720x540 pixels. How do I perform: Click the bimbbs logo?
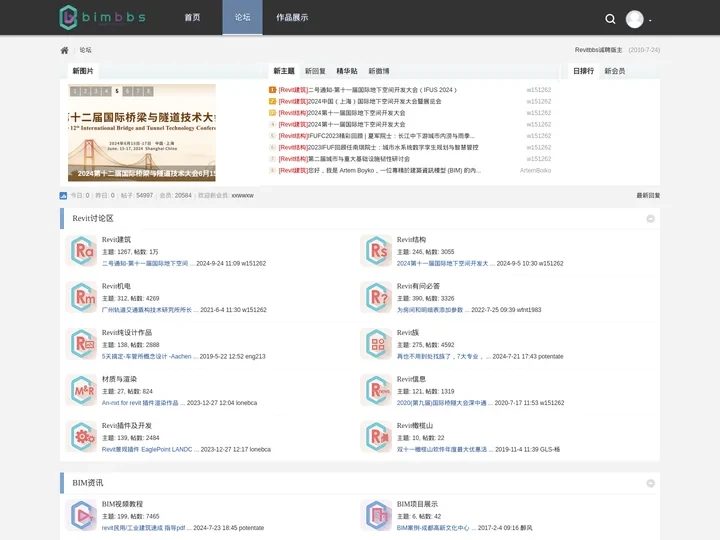102,17
